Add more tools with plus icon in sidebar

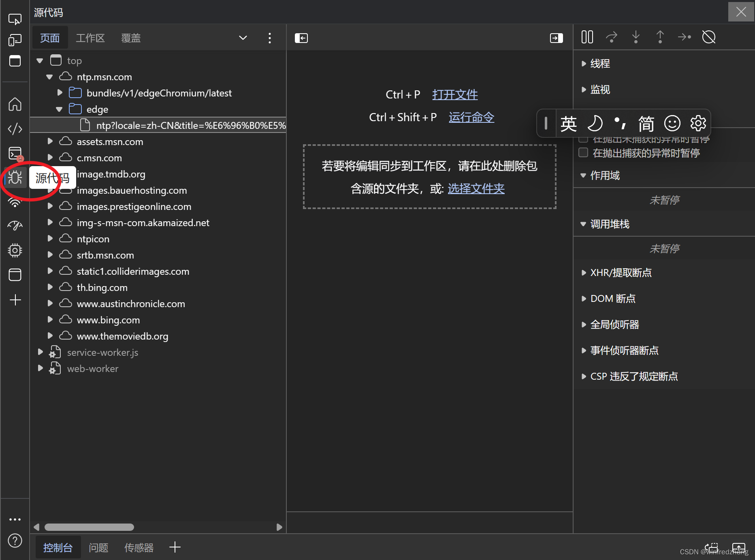pyautogui.click(x=15, y=300)
